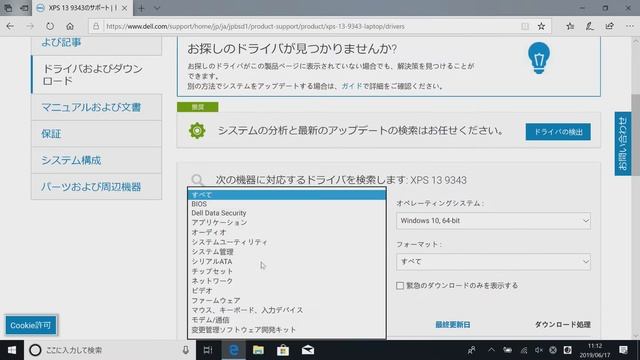The image size is (640, 360).
Task: Set these tabs aside icon
Action: (x=24, y=8)
